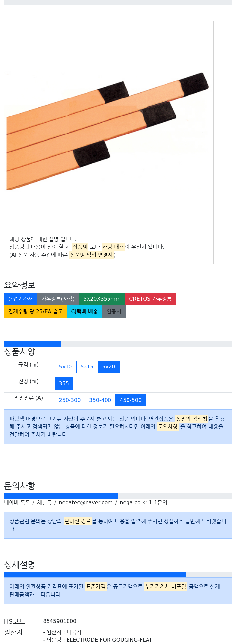The height and width of the screenshot is (644, 236).
Task: Open the 네이버 톡톡 inquiry link
Action: pyautogui.click(x=17, y=503)
